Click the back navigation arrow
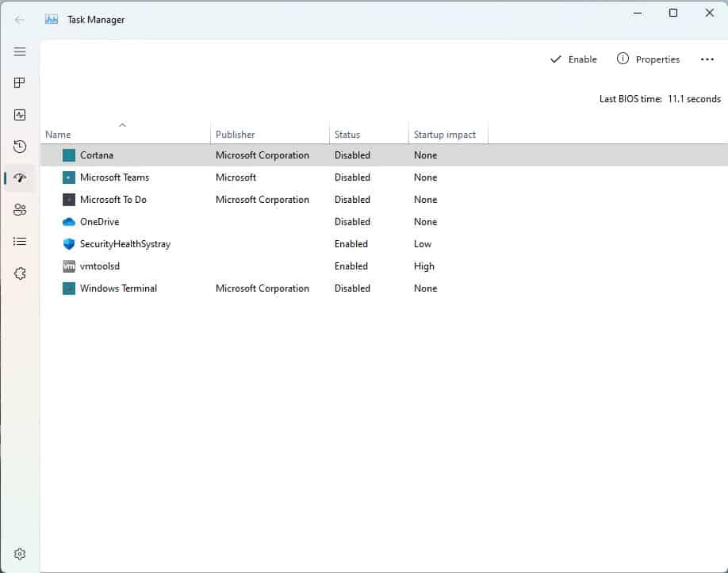728x573 pixels. coord(17,20)
